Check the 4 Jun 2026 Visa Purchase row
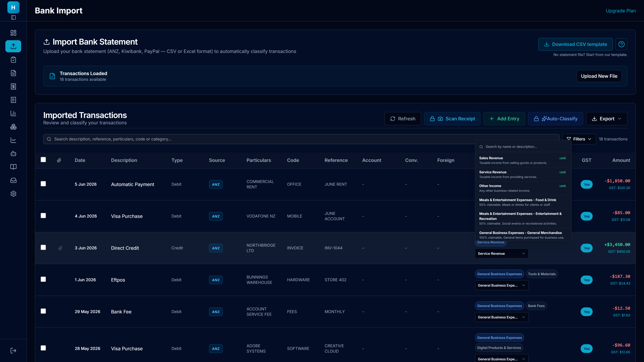Screen dimensions: 644x362 [43, 216]
